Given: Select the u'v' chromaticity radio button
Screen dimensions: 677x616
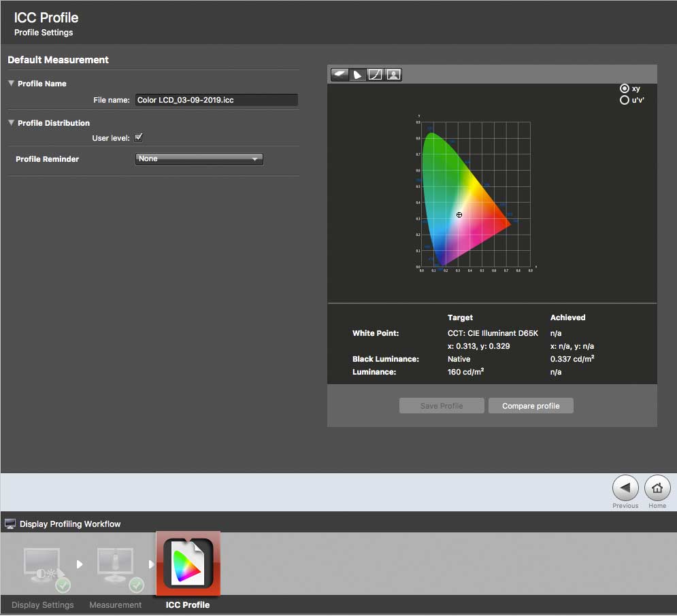Looking at the screenshot, I should click(x=625, y=100).
